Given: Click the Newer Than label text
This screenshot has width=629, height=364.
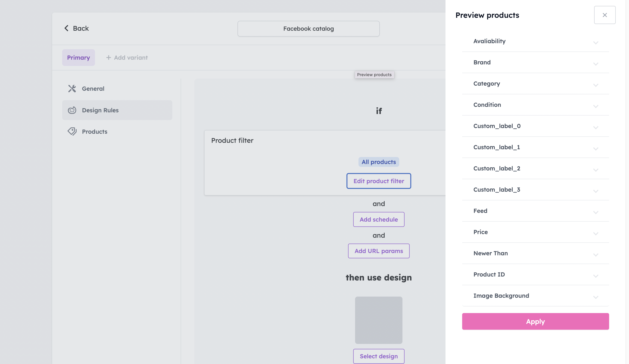Looking at the screenshot, I should [x=490, y=253].
